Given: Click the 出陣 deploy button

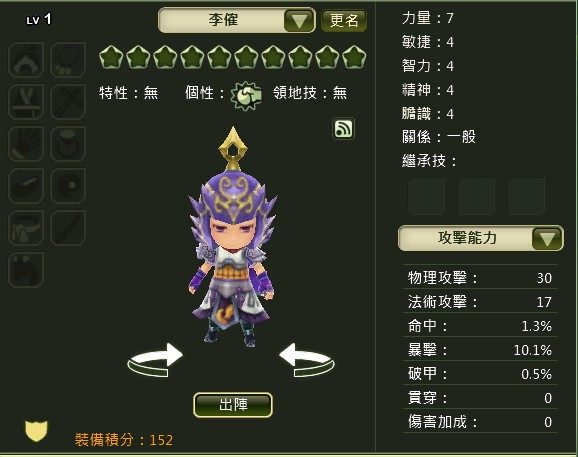Looking at the screenshot, I should (233, 405).
